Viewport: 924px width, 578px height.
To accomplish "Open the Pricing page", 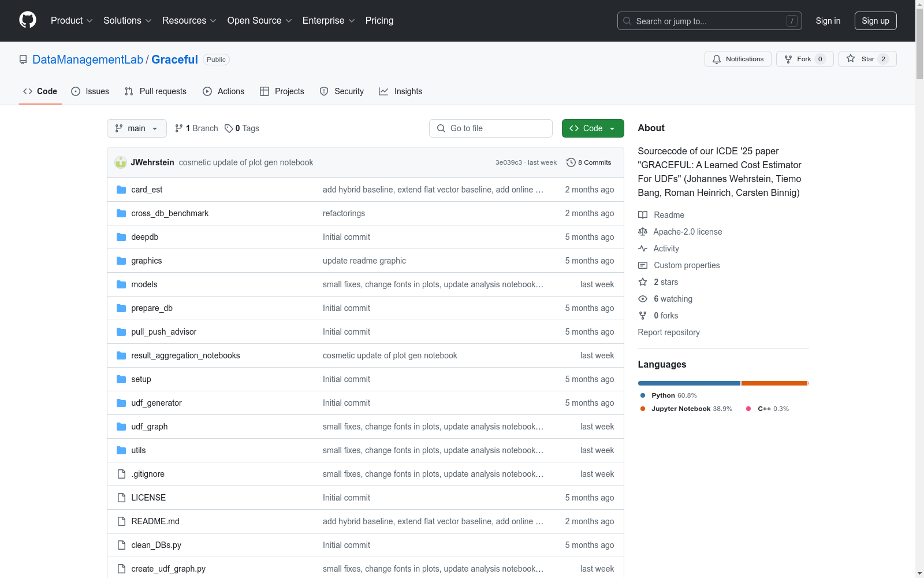I will pos(379,20).
